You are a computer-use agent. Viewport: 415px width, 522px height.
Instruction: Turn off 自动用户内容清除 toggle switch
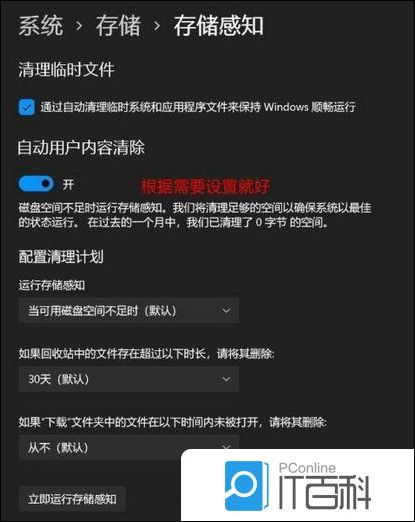36,184
